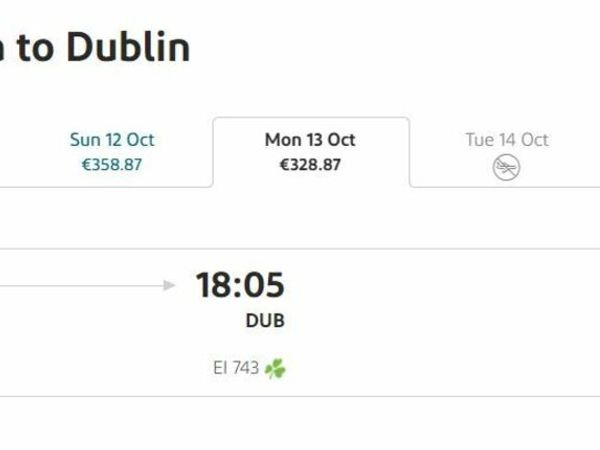Click empty flight row area right of 18:05
The height and width of the screenshot is (450, 600).
pos(440,321)
